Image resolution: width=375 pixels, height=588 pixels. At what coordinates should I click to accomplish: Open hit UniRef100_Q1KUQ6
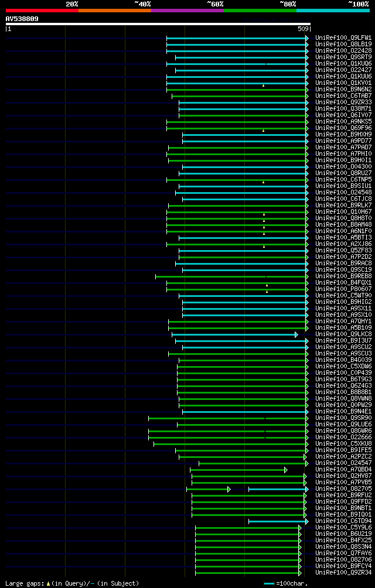click(x=343, y=64)
